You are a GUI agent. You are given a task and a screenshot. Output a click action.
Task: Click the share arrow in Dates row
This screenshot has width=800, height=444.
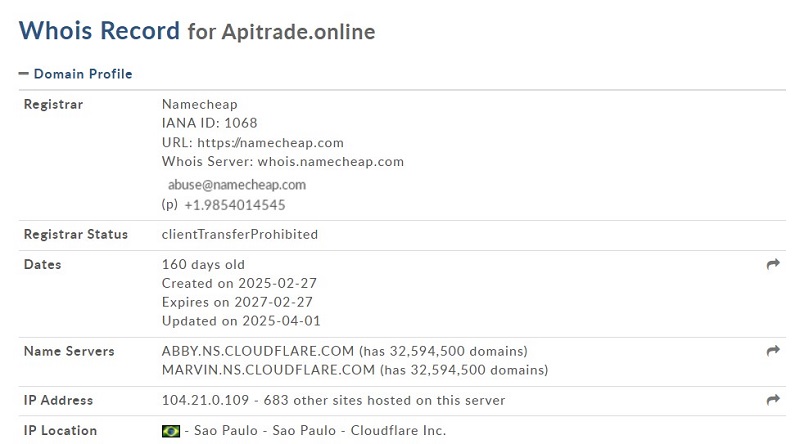tap(773, 264)
